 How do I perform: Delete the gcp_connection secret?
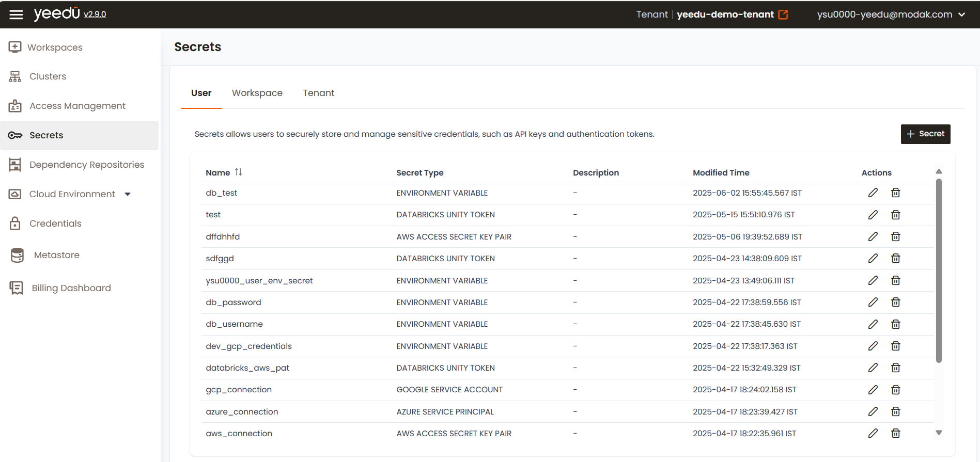point(896,390)
